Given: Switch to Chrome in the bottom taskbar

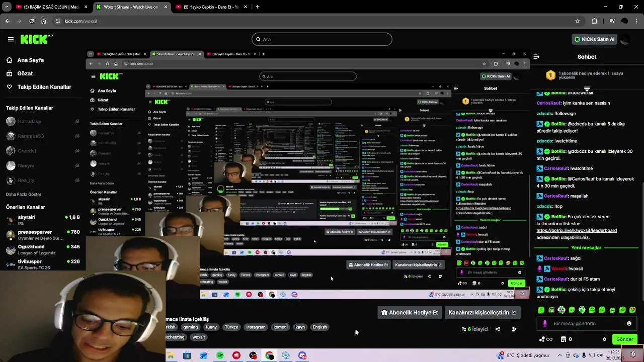Looking at the screenshot, I should pyautogui.click(x=270, y=356).
